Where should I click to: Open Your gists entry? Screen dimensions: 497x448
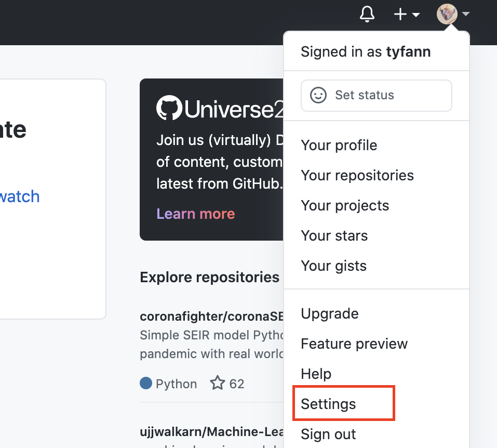[x=333, y=266]
